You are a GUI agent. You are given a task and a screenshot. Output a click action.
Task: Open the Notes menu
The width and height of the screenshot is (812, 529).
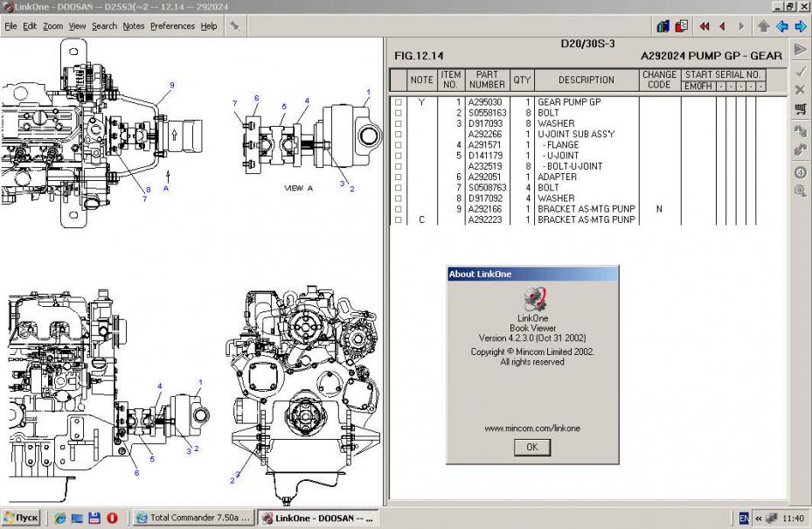pyautogui.click(x=134, y=26)
